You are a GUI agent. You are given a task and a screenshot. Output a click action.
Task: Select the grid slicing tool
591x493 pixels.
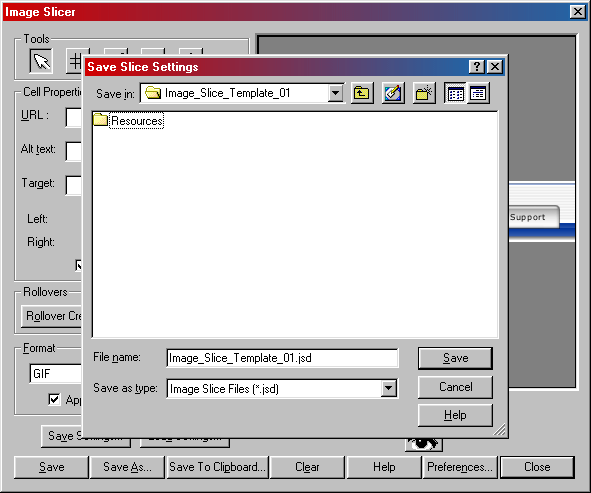coord(74,61)
